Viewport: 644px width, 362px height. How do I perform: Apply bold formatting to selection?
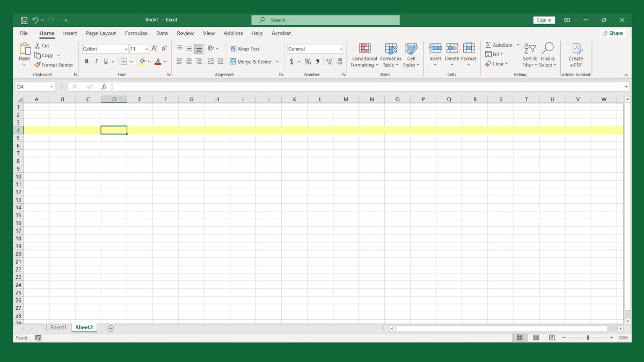[x=86, y=61]
